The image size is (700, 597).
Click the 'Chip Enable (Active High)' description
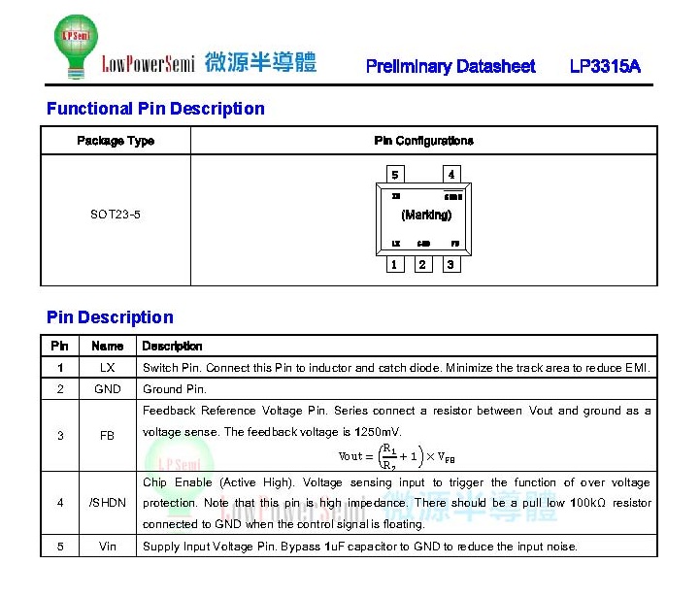[x=396, y=503]
